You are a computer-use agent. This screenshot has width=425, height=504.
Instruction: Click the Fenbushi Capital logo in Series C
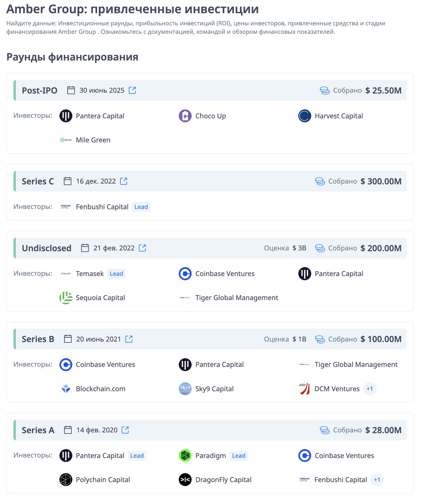(x=66, y=207)
